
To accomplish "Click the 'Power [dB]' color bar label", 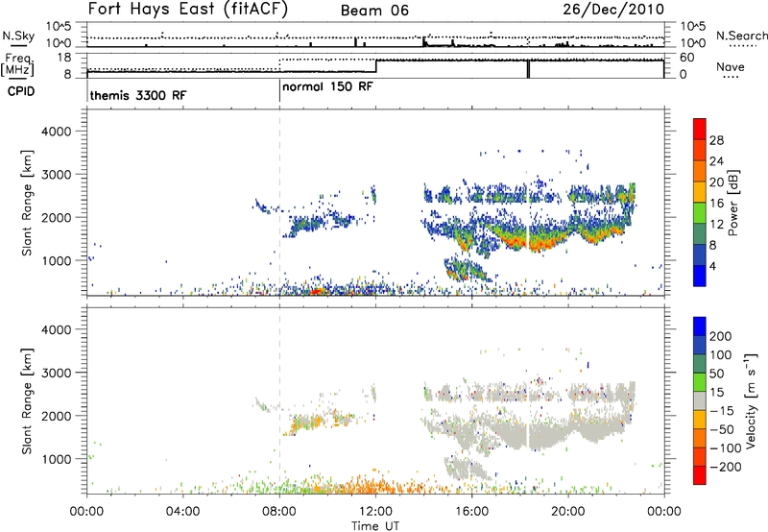I will [732, 203].
